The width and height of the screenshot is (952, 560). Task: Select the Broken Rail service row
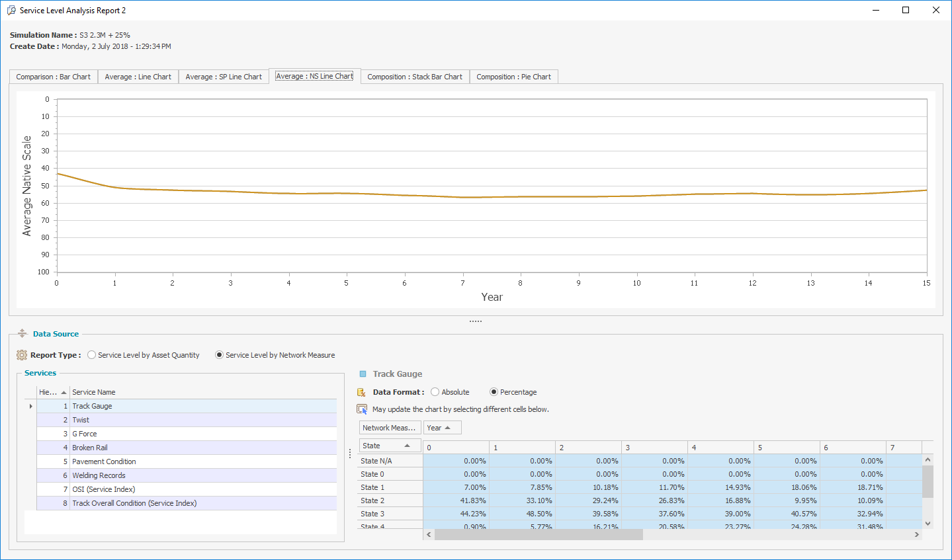click(90, 448)
